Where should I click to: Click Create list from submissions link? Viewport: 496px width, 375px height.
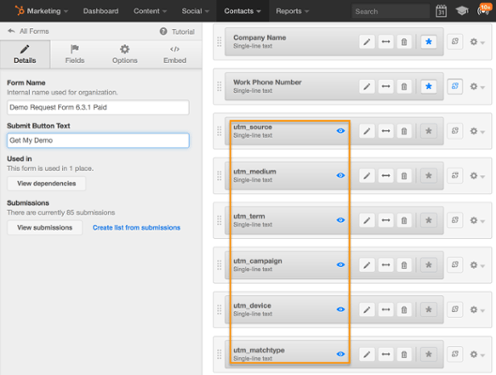point(136,227)
